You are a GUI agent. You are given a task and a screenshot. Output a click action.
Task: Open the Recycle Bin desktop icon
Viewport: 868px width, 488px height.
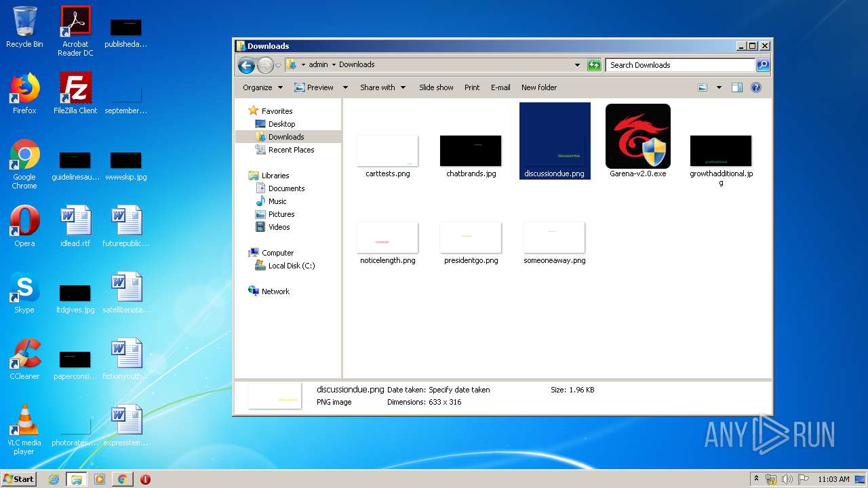[x=24, y=27]
